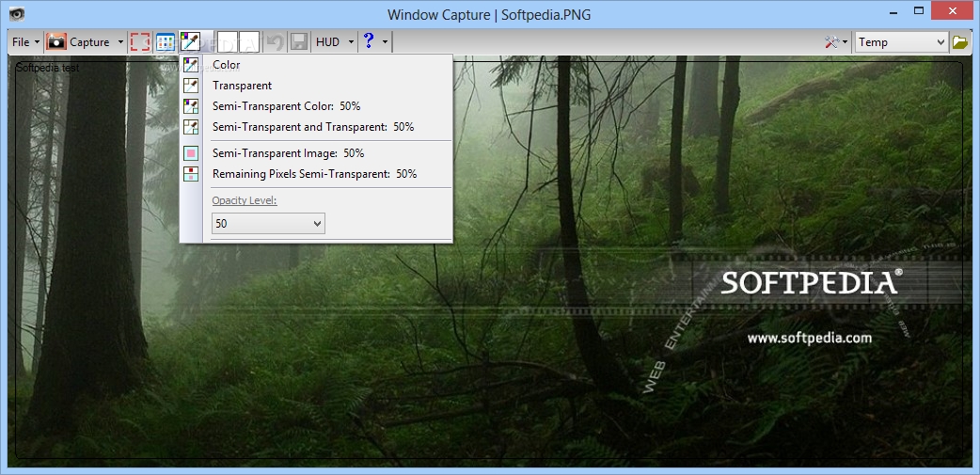
Task: Click the floppy disk save icon
Action: point(299,42)
